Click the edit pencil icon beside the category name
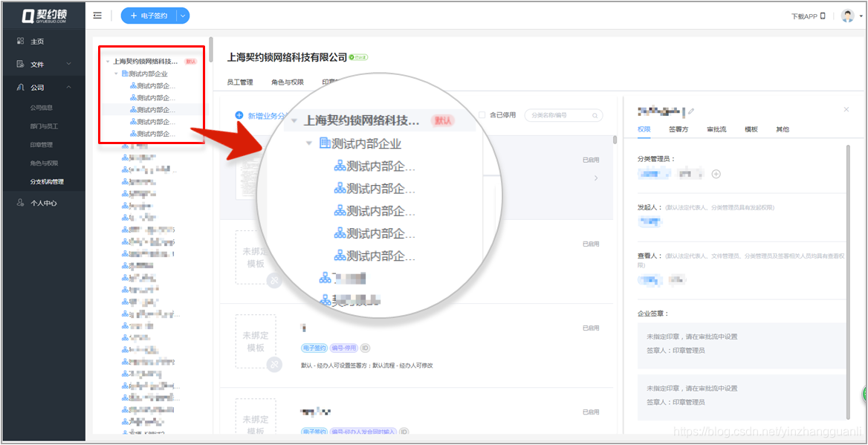Viewport: 868px width, 445px height. [691, 111]
